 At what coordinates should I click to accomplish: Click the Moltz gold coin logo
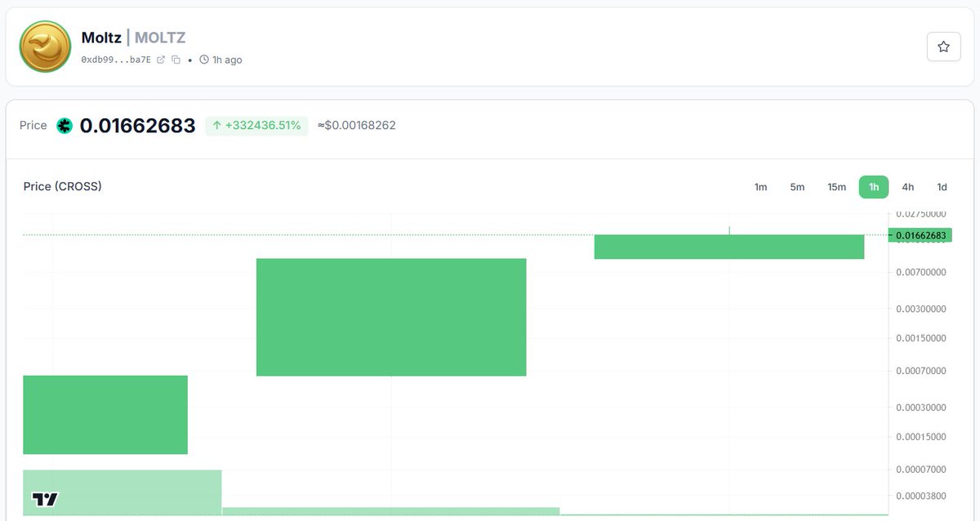(45, 47)
